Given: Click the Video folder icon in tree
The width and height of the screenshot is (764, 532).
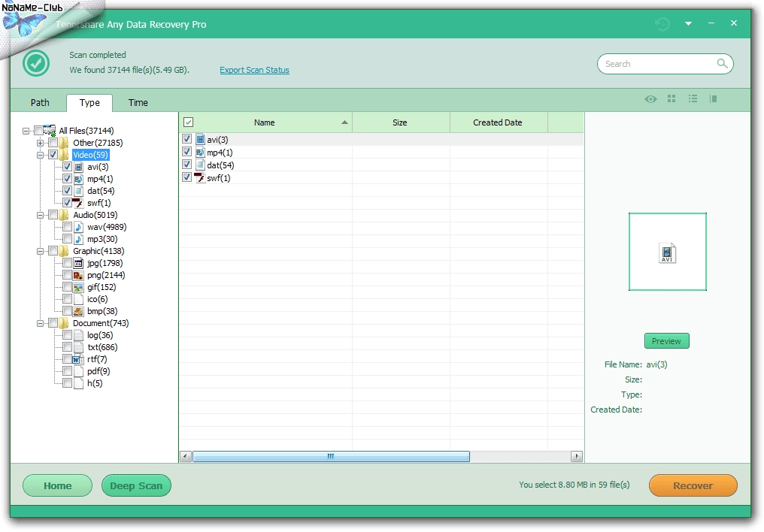Looking at the screenshot, I should tap(64, 155).
